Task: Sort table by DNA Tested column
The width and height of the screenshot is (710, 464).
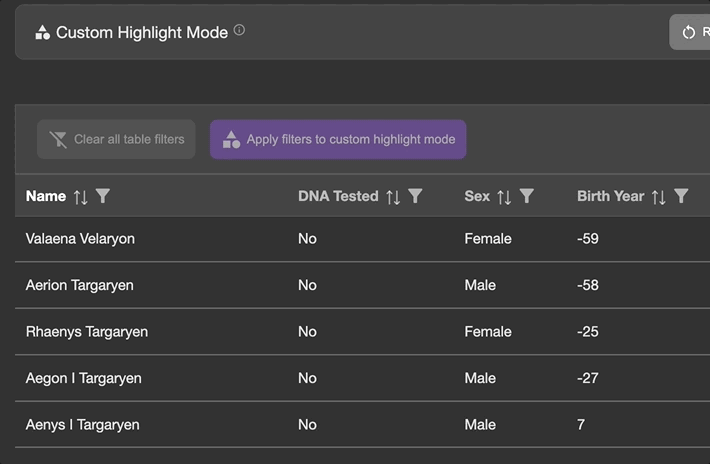Action: click(393, 197)
